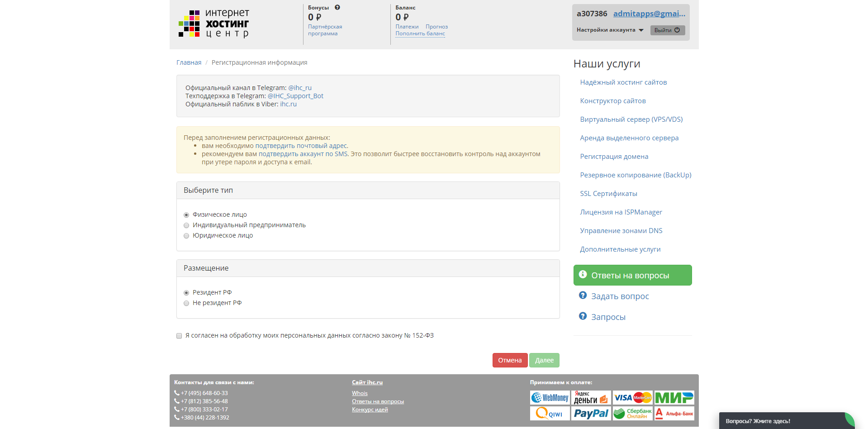The width and height of the screenshot is (868, 429).
Task: Open the @ihc_ru Telegram channel link
Action: [x=300, y=88]
